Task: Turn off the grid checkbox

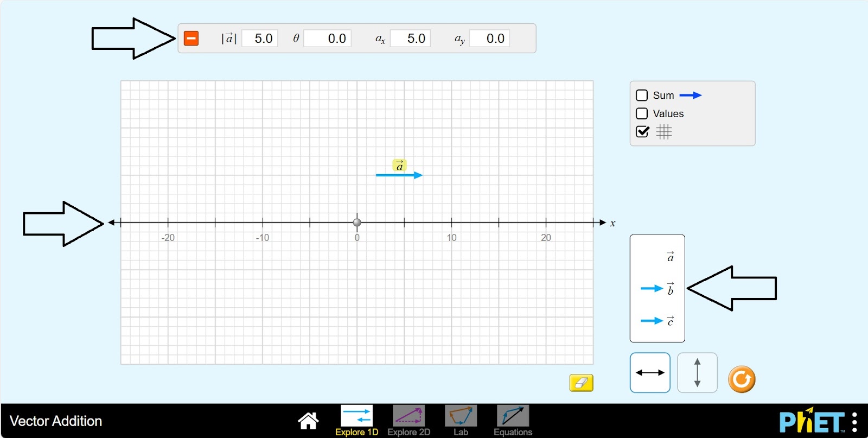Action: tap(642, 132)
